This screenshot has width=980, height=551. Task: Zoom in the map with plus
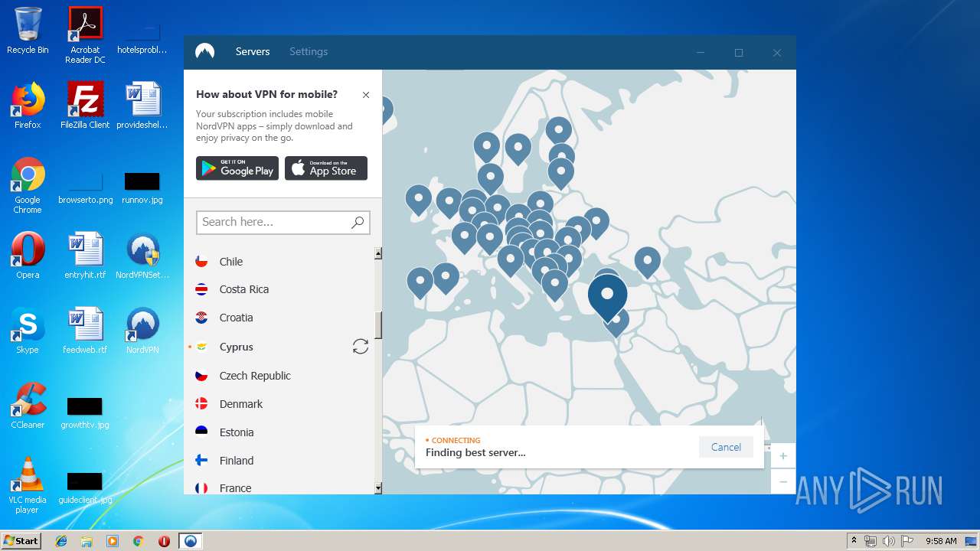point(783,456)
